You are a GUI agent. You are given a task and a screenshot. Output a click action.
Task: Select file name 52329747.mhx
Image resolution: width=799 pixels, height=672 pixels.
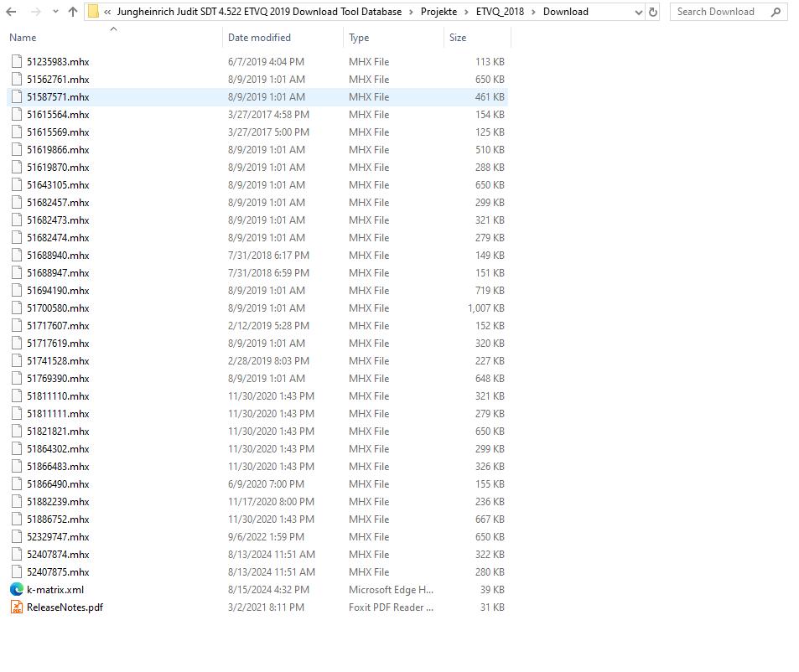tap(58, 537)
